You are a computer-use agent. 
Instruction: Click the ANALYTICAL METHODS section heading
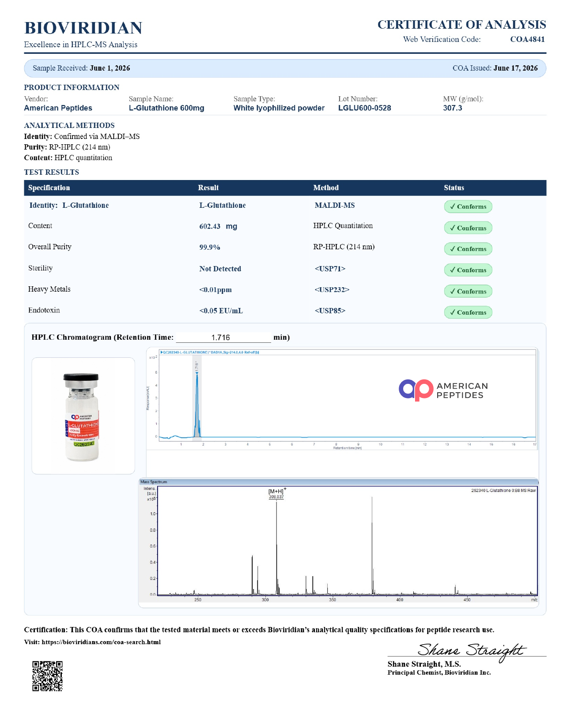coord(69,125)
